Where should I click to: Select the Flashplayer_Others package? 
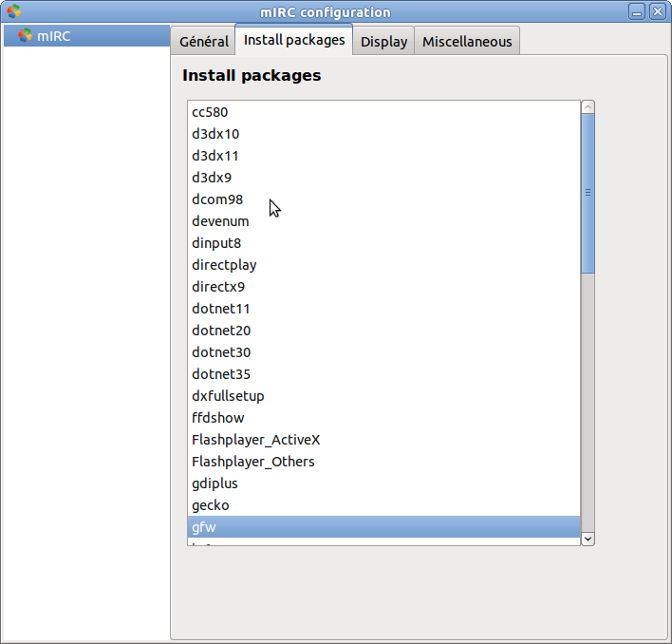pos(383,462)
